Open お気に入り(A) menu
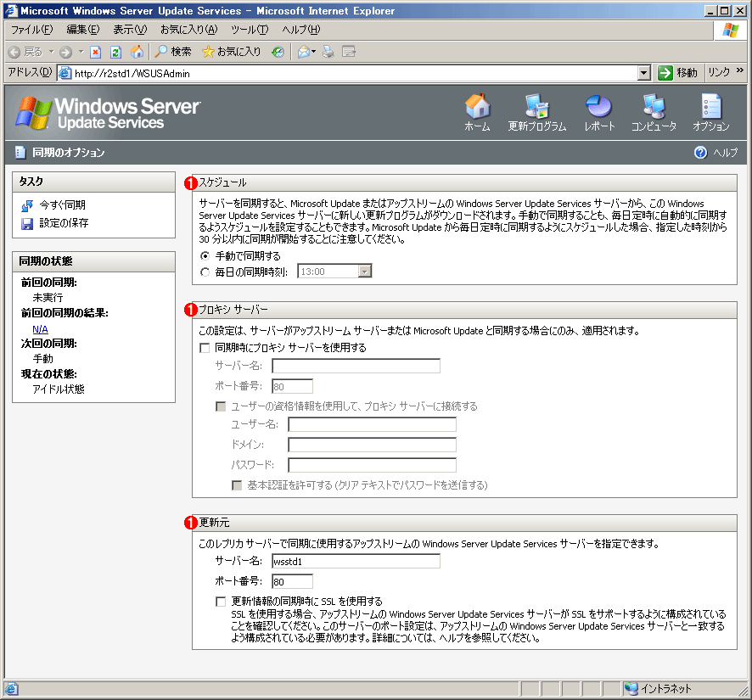Image resolution: width=752 pixels, height=700 pixels. (188, 30)
